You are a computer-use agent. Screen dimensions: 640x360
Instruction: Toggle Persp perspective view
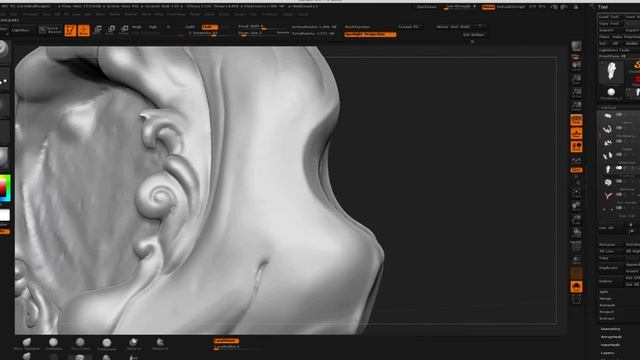coord(576,120)
